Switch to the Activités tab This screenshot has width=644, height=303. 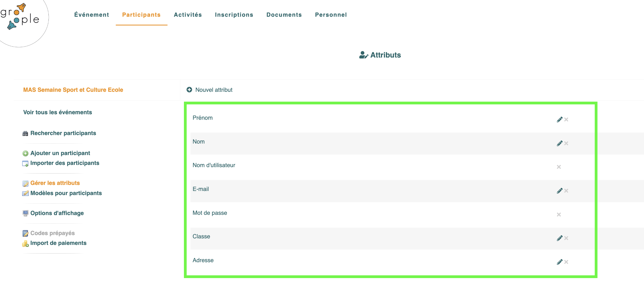188,15
